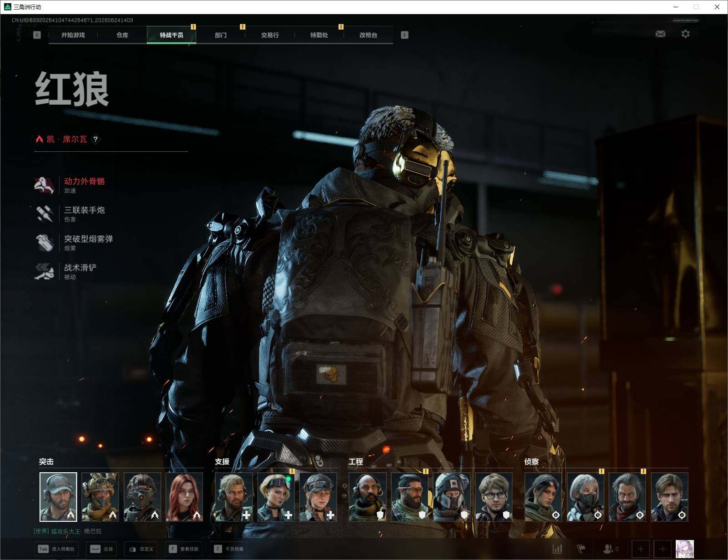Click the 支援 category heading

pos(222,461)
